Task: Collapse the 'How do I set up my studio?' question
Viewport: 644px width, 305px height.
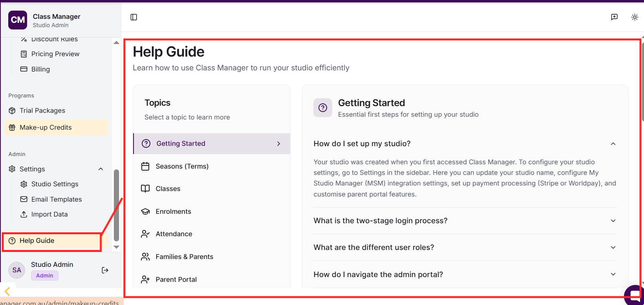Action: pos(613,144)
